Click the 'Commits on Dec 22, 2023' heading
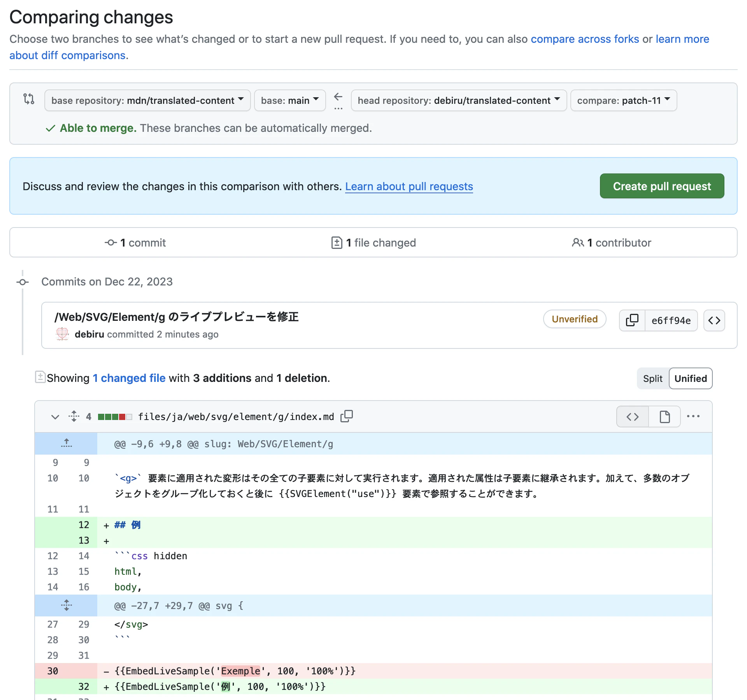The width and height of the screenshot is (747, 700). [x=107, y=281]
